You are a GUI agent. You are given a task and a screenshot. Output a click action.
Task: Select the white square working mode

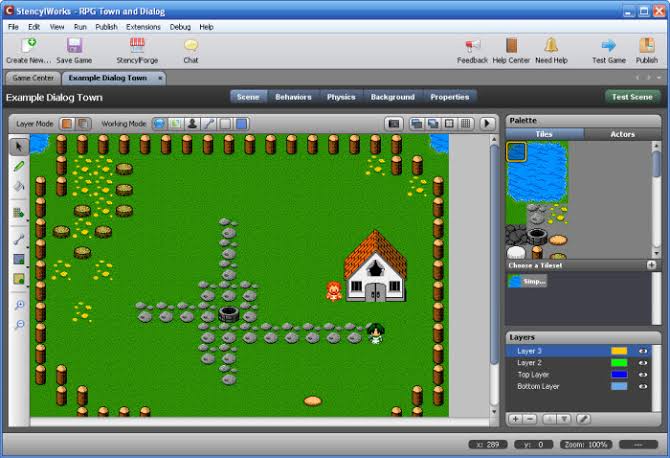(x=225, y=124)
